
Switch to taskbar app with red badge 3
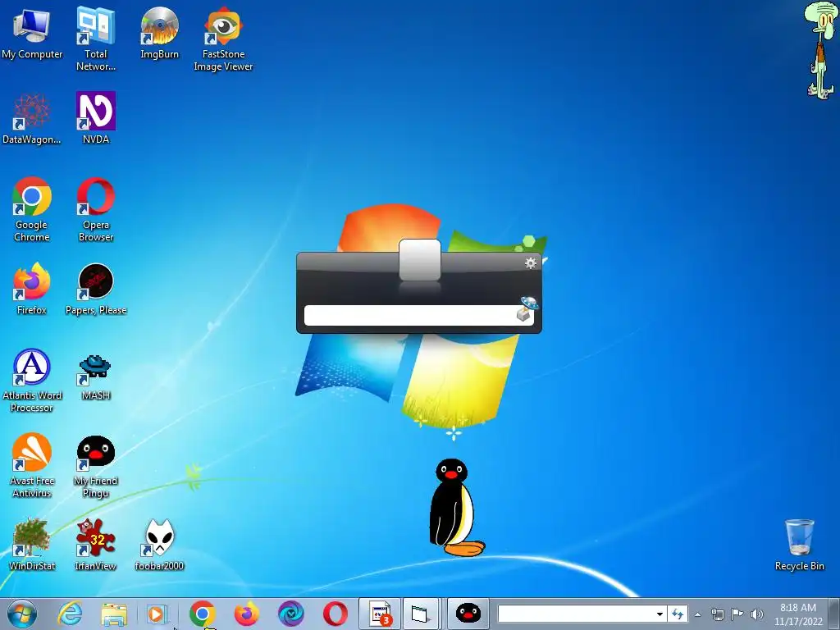[x=380, y=614]
